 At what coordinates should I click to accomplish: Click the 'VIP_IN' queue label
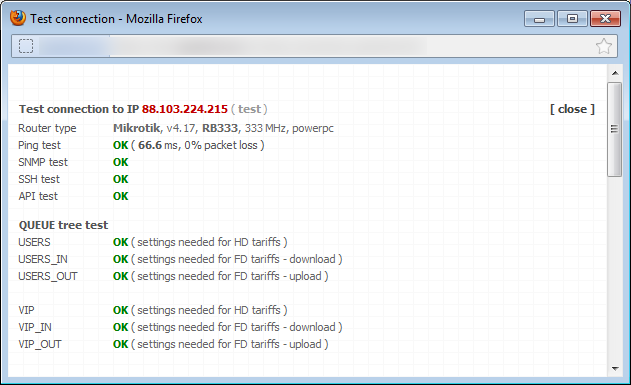tap(35, 327)
